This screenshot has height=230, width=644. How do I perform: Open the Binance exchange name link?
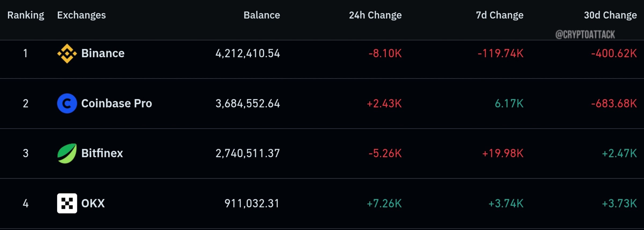click(x=103, y=53)
